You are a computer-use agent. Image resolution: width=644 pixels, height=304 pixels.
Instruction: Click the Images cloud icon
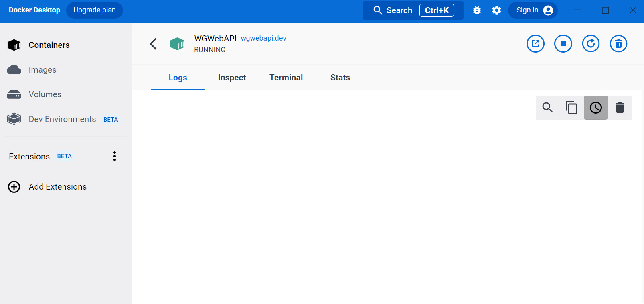(x=14, y=70)
